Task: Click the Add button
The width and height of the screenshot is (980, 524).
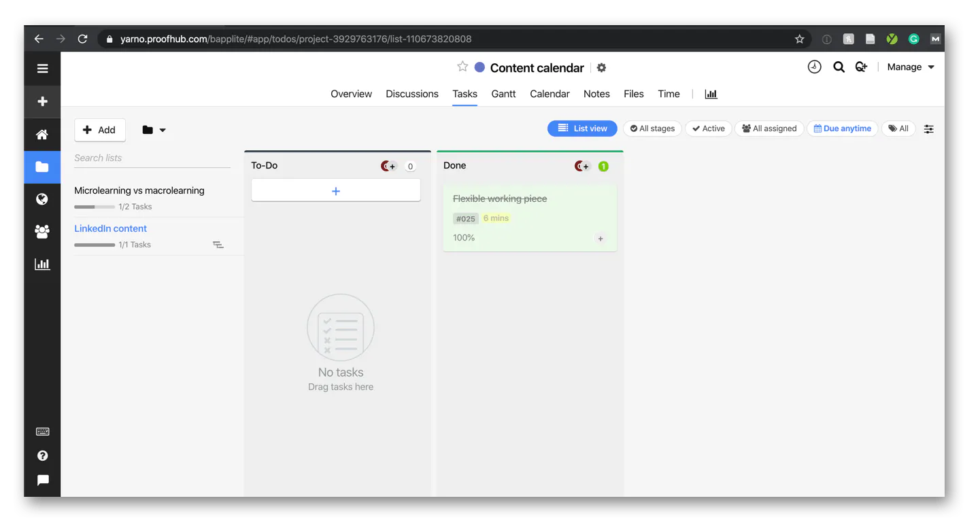Action: tap(100, 130)
